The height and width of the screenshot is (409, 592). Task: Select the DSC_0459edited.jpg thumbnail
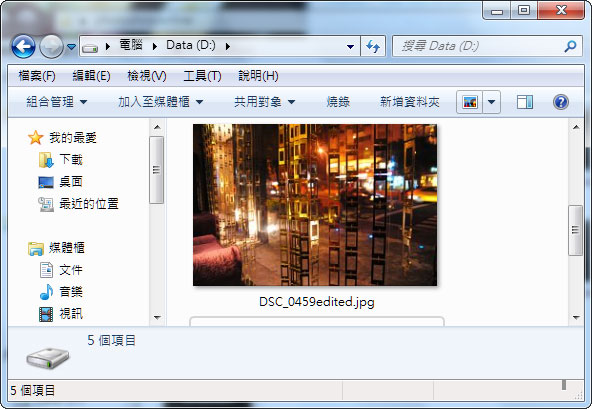tap(315, 205)
